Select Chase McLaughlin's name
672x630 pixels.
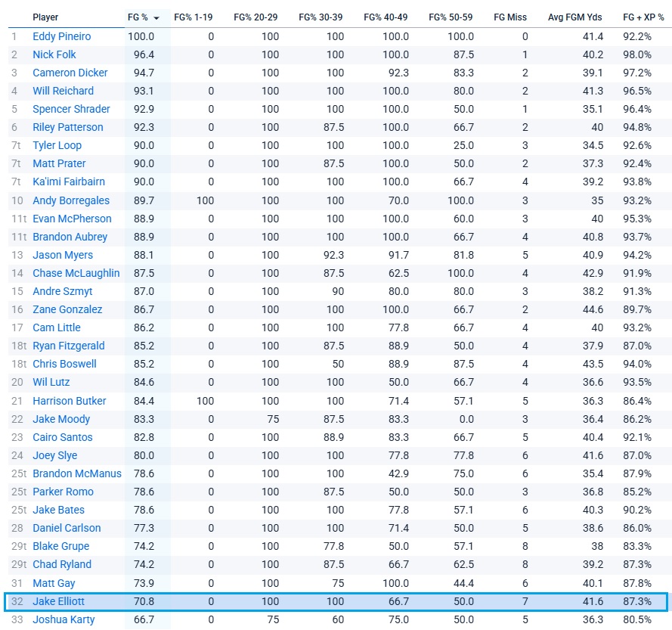click(x=76, y=273)
